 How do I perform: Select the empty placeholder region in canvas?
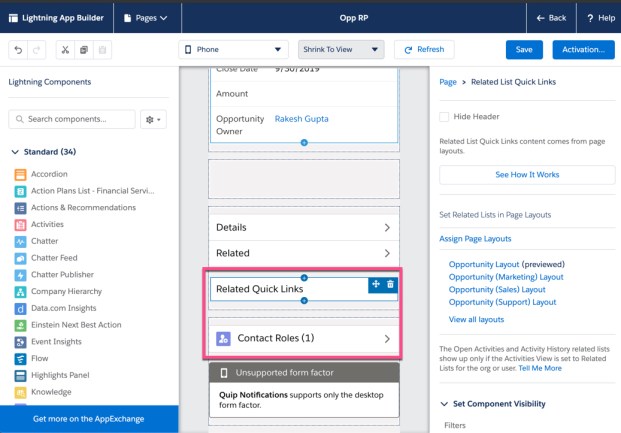click(x=304, y=179)
